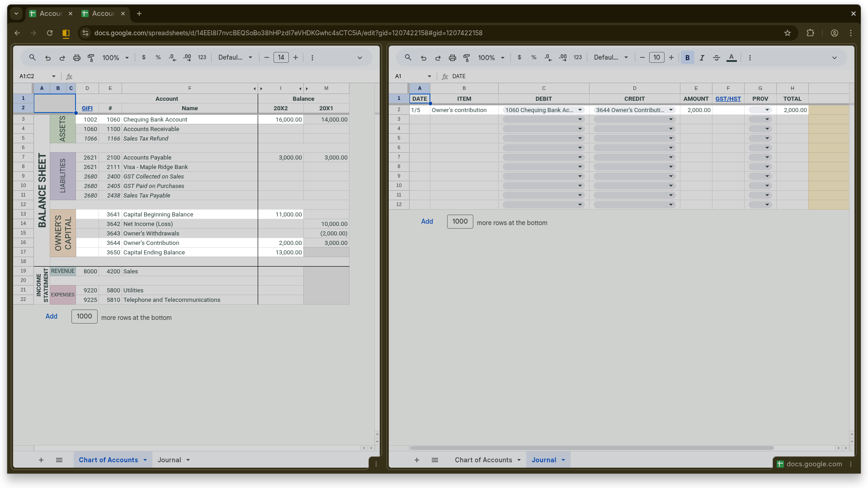Toggle italic formatting in right pane
This screenshot has width=868, height=488.
[702, 58]
